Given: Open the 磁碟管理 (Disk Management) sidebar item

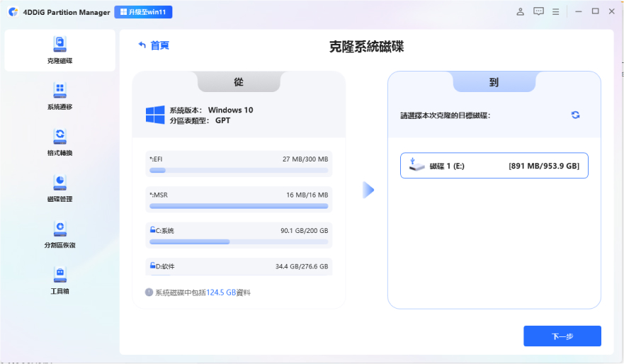Looking at the screenshot, I should 59,188.
